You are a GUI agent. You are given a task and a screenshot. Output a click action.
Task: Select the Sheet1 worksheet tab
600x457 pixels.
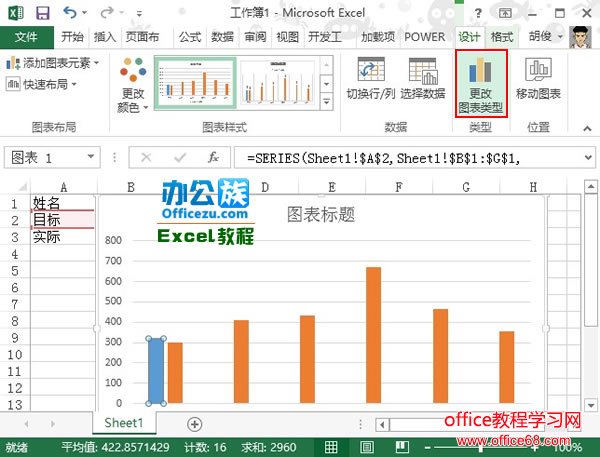[124, 423]
